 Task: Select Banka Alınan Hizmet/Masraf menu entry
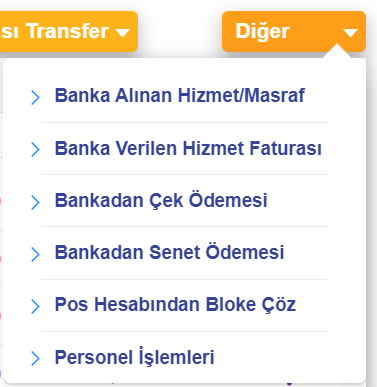pyautogui.click(x=179, y=96)
